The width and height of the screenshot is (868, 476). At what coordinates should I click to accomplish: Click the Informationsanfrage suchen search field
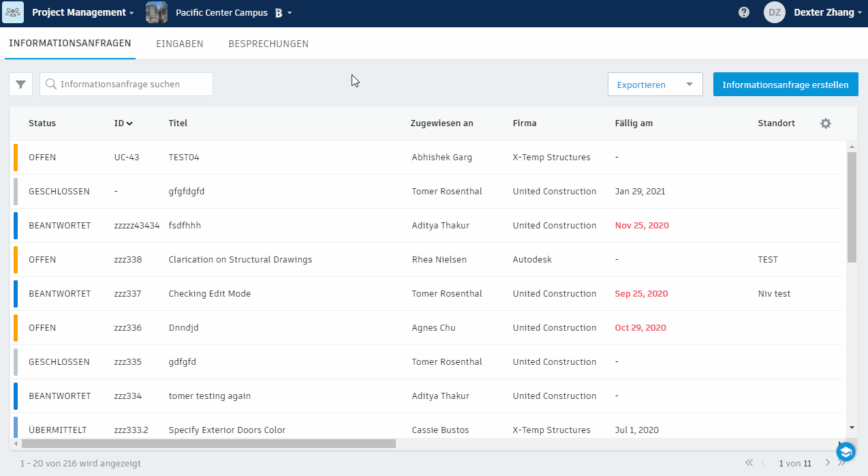pyautogui.click(x=134, y=85)
